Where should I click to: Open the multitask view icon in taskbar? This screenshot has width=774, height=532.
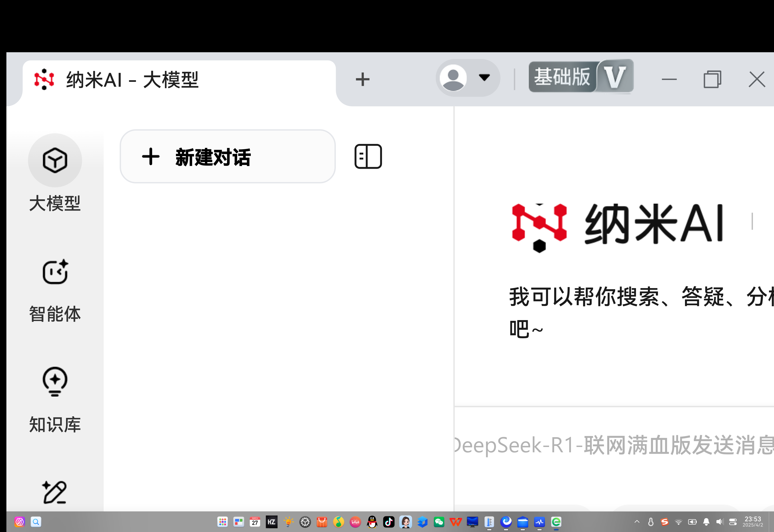click(239, 522)
